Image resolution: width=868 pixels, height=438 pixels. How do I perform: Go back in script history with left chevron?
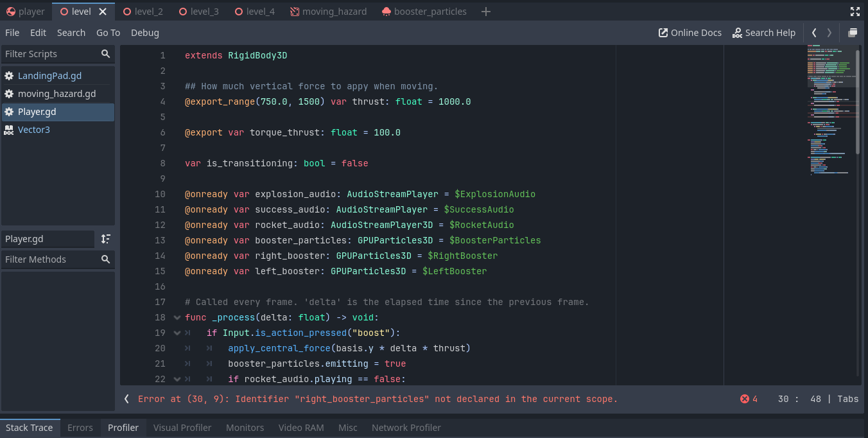click(x=813, y=32)
